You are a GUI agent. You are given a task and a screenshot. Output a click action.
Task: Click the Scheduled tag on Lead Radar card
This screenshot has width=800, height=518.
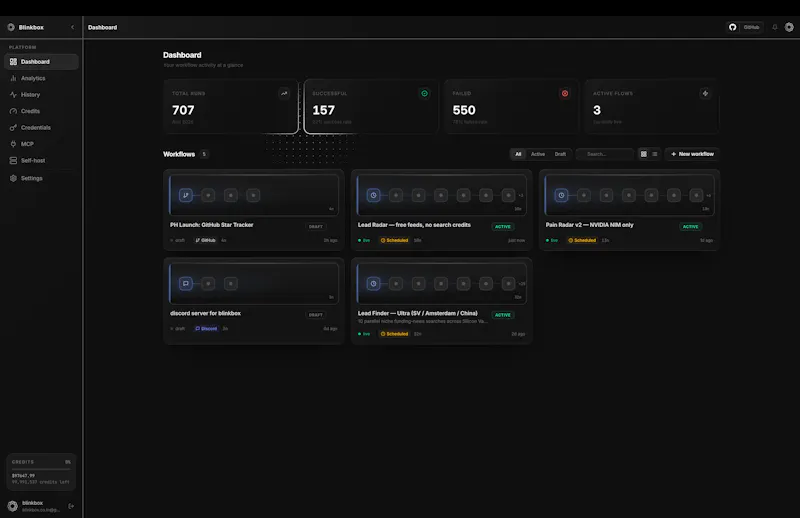(394, 240)
